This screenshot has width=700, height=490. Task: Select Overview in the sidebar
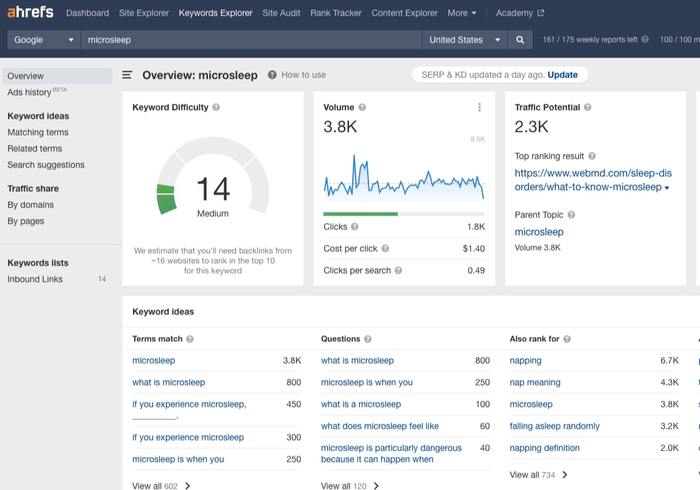point(57,76)
